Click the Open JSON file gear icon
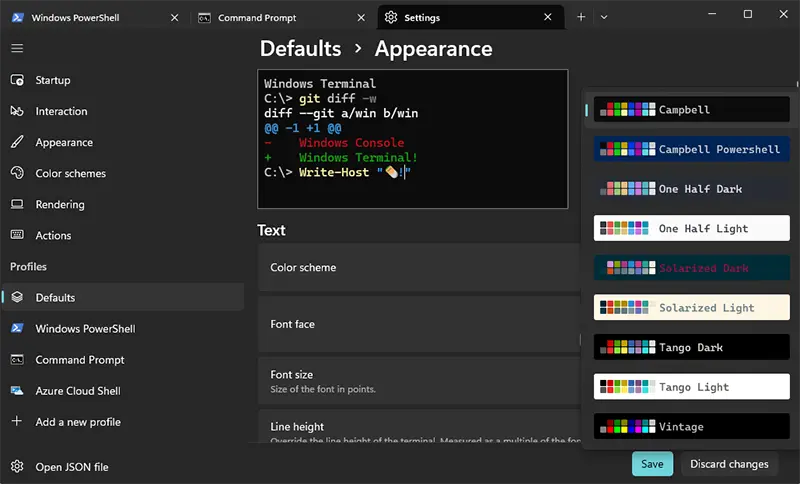Viewport: 800px width, 484px height. (17, 466)
